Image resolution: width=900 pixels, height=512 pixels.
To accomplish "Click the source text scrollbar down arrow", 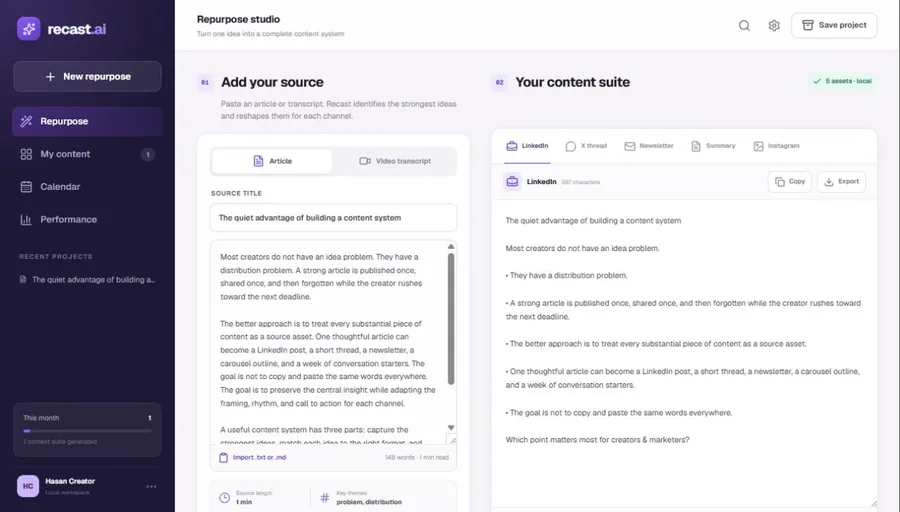I will [451, 428].
